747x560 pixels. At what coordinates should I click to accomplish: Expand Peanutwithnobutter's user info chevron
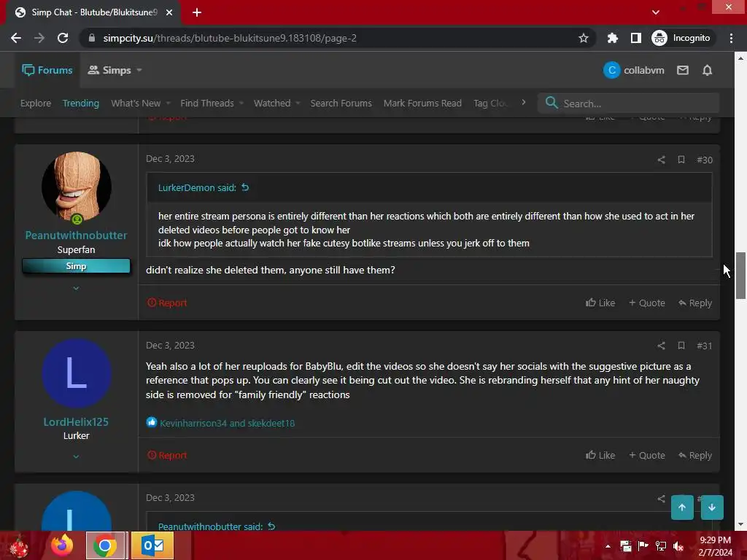point(76,289)
